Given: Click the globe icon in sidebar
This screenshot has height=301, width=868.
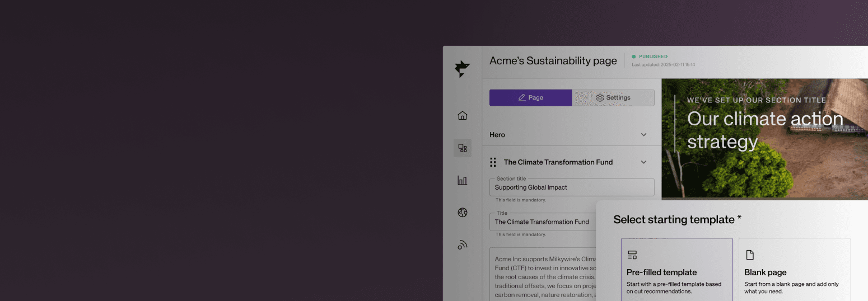Looking at the screenshot, I should click(463, 213).
